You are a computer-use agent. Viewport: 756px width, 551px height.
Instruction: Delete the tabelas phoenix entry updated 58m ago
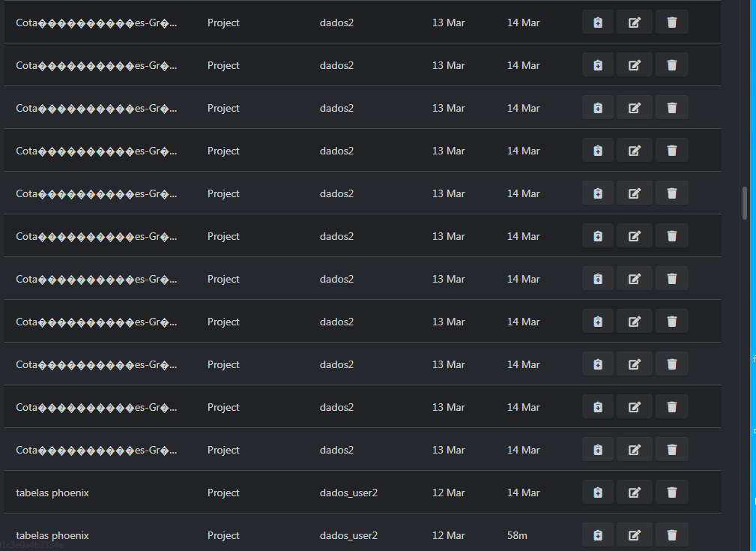click(671, 535)
